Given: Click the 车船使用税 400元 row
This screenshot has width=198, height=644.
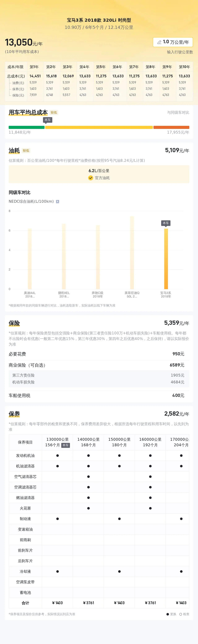Looking at the screenshot, I should [99, 395].
